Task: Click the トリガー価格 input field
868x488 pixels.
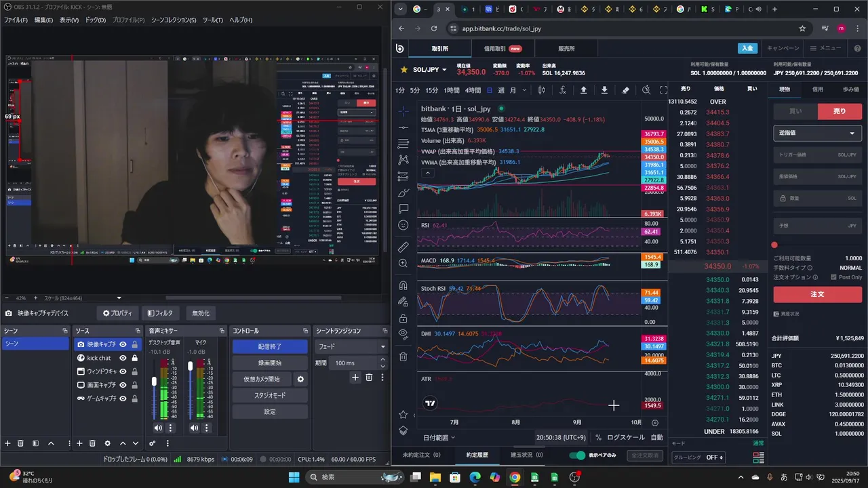Action: (x=817, y=155)
